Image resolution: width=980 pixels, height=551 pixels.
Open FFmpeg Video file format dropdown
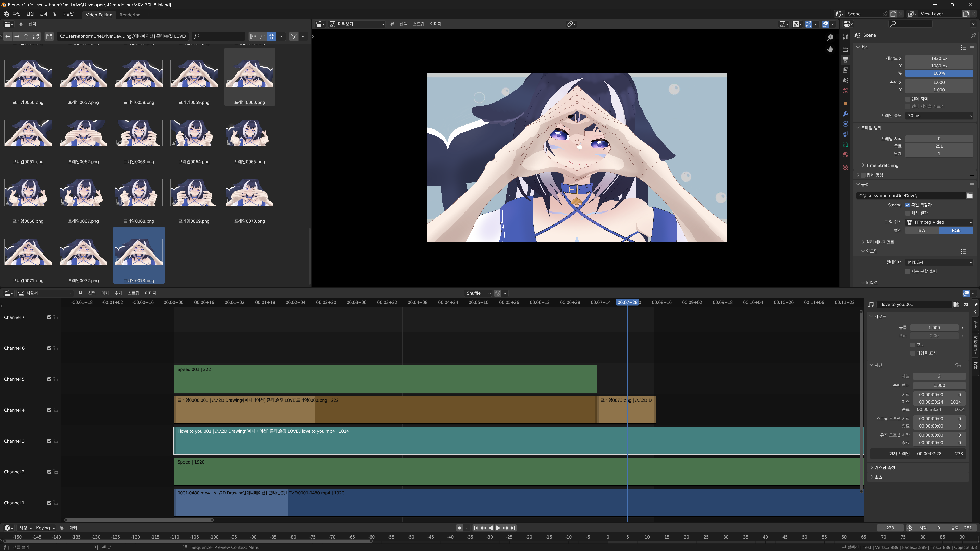pyautogui.click(x=939, y=222)
